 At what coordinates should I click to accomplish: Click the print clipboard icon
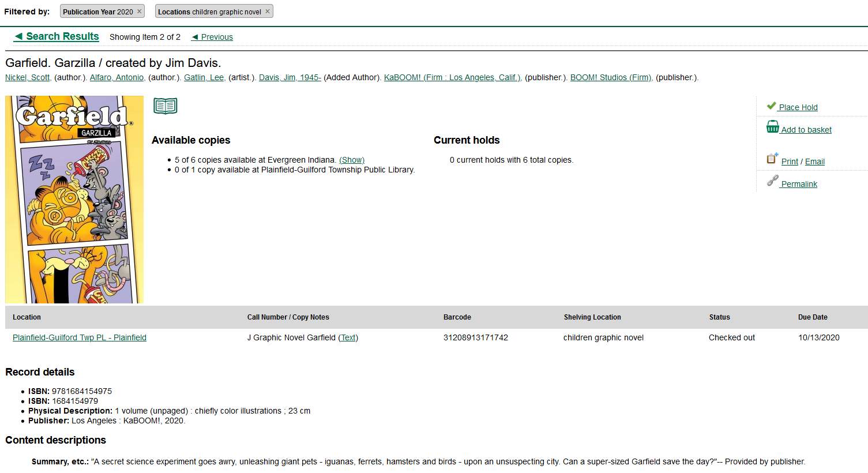[x=772, y=158]
